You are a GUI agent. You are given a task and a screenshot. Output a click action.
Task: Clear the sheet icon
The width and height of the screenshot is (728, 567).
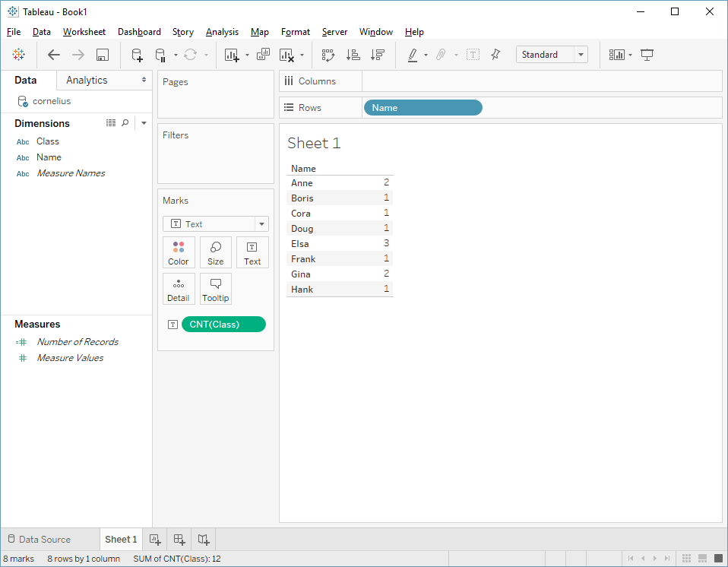286,55
